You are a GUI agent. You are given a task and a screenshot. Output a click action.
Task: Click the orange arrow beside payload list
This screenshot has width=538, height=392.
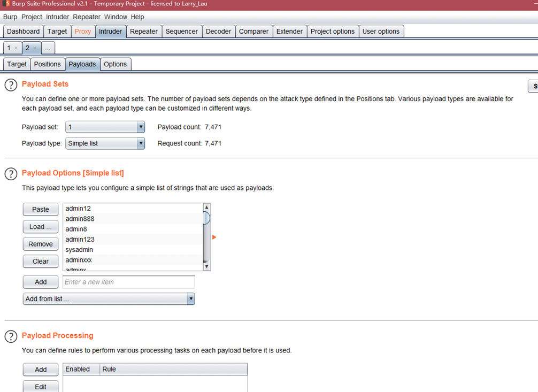[214, 237]
